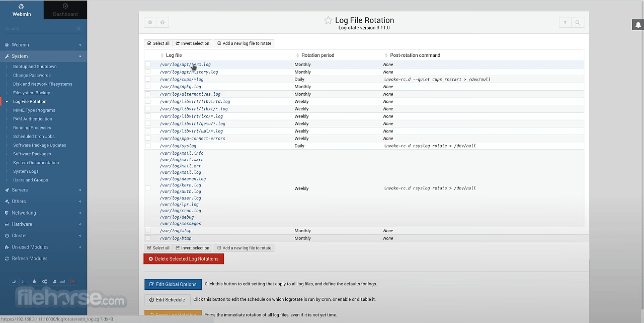Image resolution: width=644 pixels, height=323 pixels.
Task: Expand the Cluster sidebar category
Action: 43,236
